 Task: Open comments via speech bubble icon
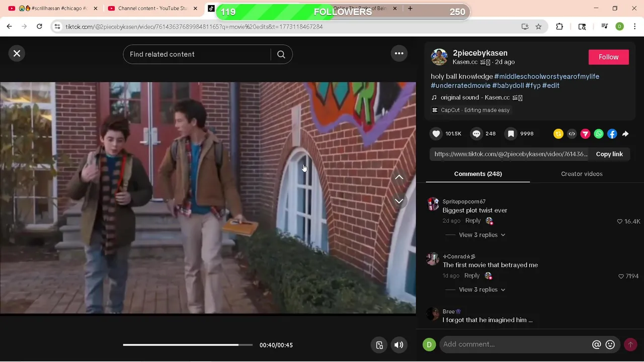tap(476, 134)
